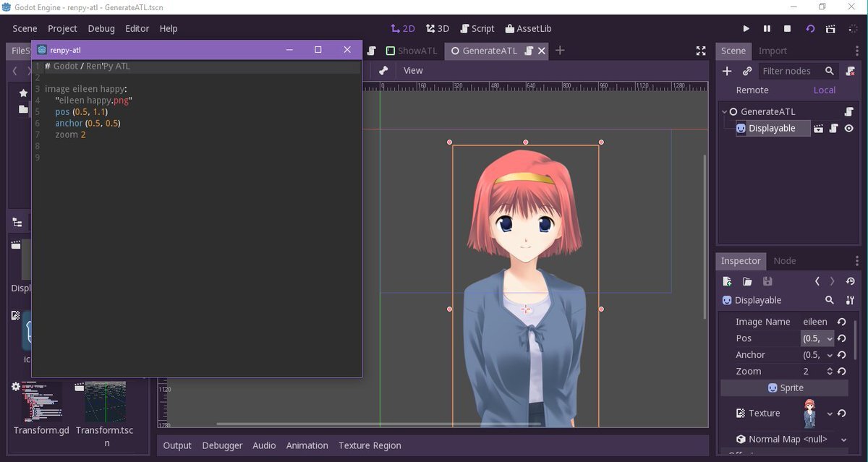868x462 pixels.
Task: Open the View menu in canvas toolbar
Action: [413, 71]
